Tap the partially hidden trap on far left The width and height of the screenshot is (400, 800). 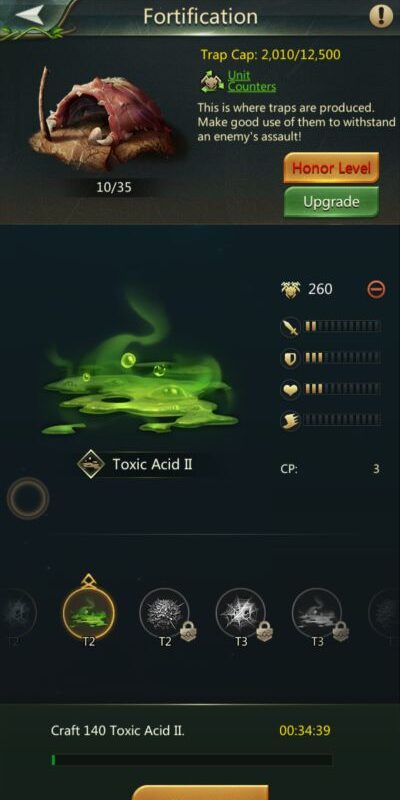coord(17,614)
